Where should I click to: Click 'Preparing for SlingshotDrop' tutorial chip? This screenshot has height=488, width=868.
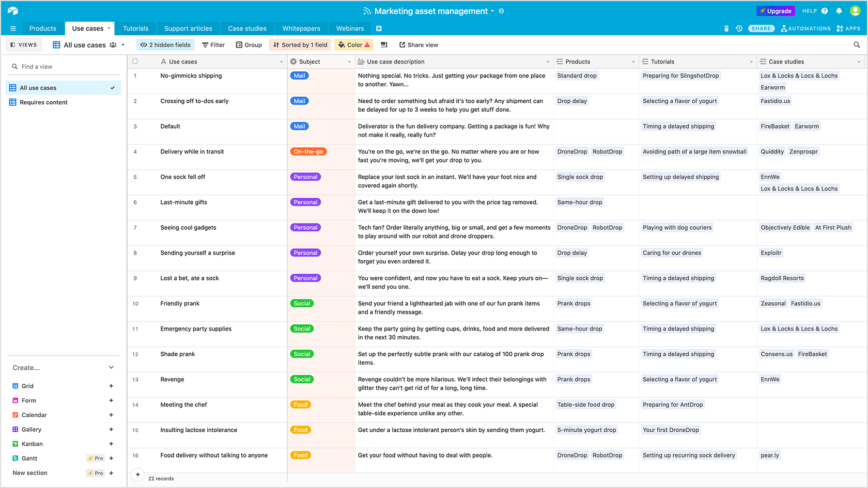(680, 76)
